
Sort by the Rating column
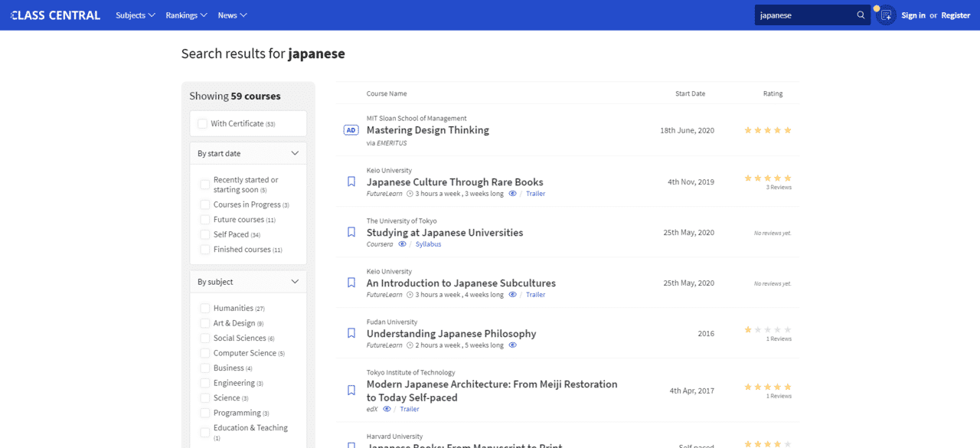[773, 93]
